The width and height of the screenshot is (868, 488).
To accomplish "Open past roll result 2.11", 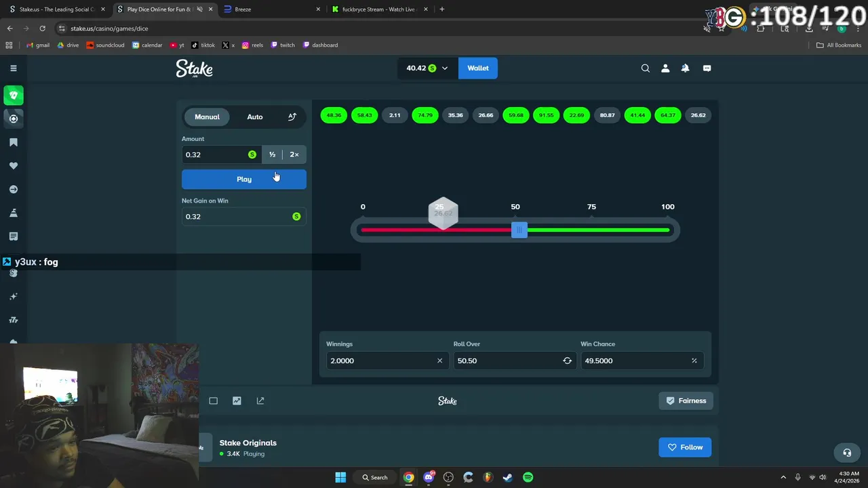I will [395, 115].
